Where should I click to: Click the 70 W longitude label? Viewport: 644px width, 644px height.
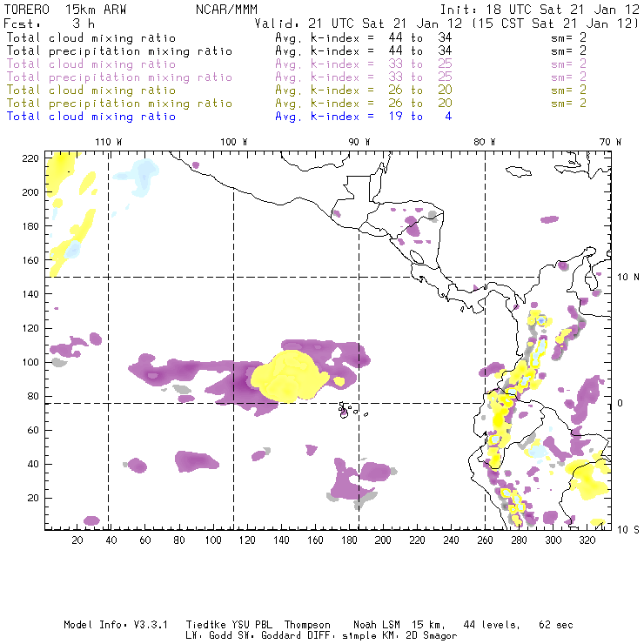[x=610, y=142]
